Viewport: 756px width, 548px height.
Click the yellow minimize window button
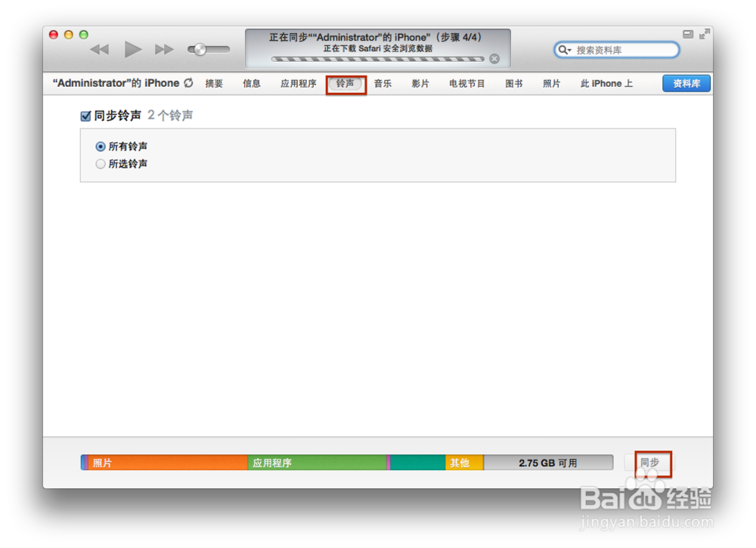(x=69, y=35)
